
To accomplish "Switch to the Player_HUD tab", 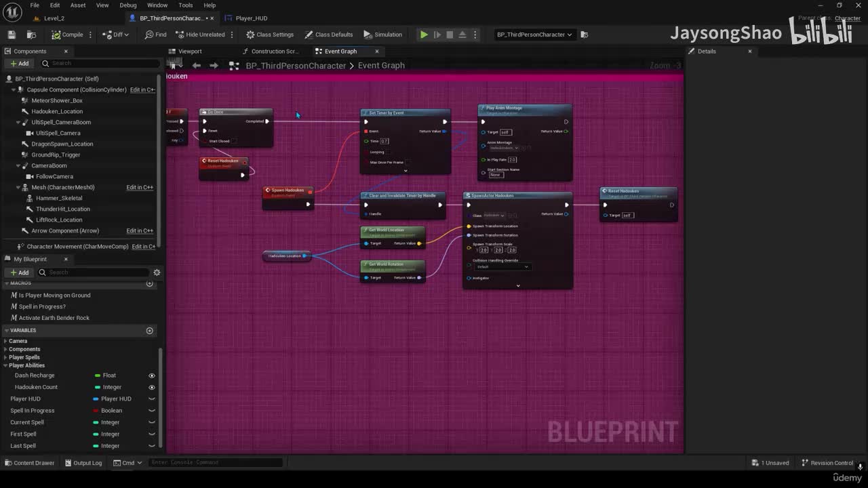I will coord(252,18).
